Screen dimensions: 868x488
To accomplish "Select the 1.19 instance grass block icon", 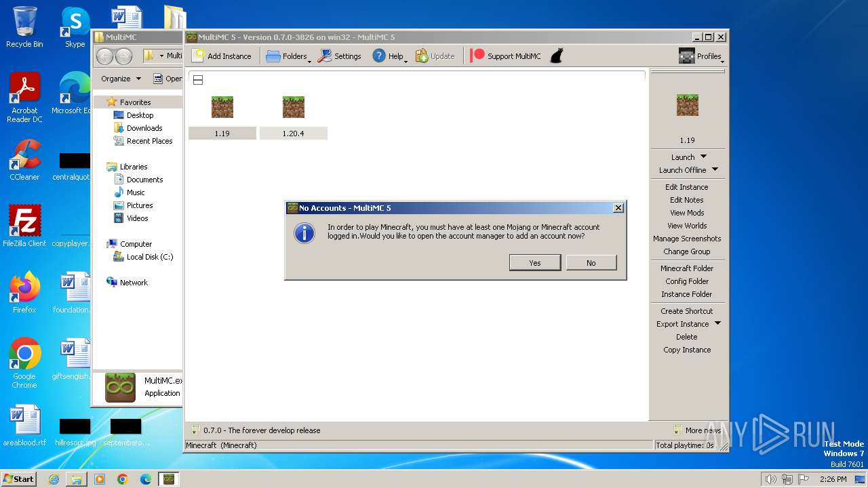I will 222,107.
